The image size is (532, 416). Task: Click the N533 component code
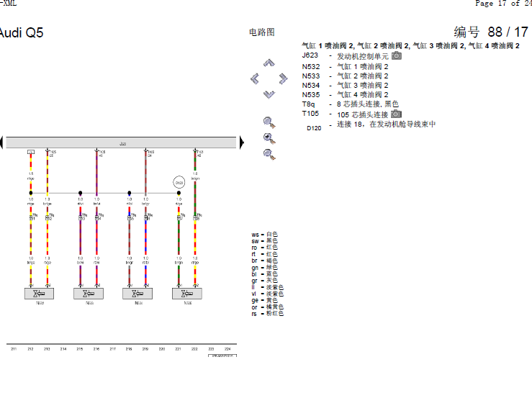[x=311, y=76]
